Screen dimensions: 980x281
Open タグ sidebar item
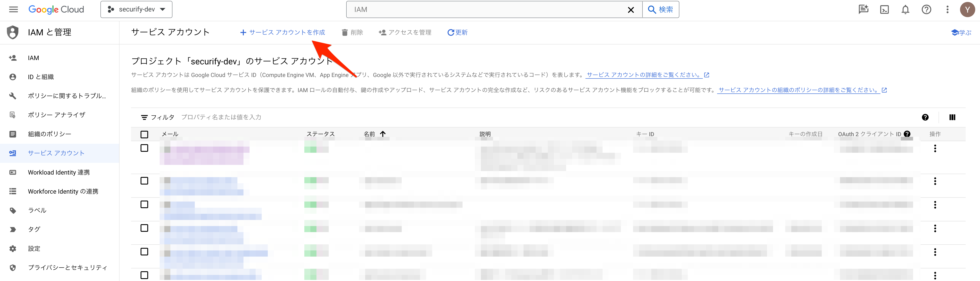[x=59, y=229]
